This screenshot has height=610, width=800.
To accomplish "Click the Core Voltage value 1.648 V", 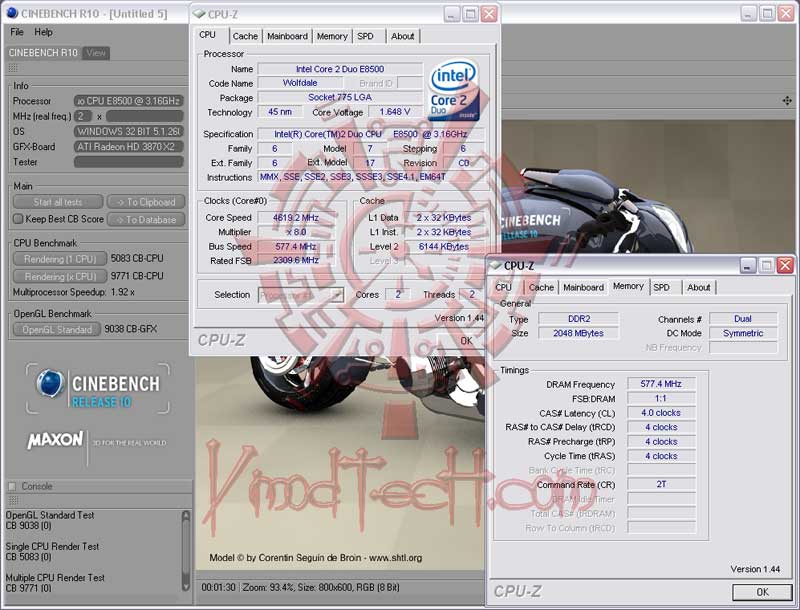I will pyautogui.click(x=395, y=112).
